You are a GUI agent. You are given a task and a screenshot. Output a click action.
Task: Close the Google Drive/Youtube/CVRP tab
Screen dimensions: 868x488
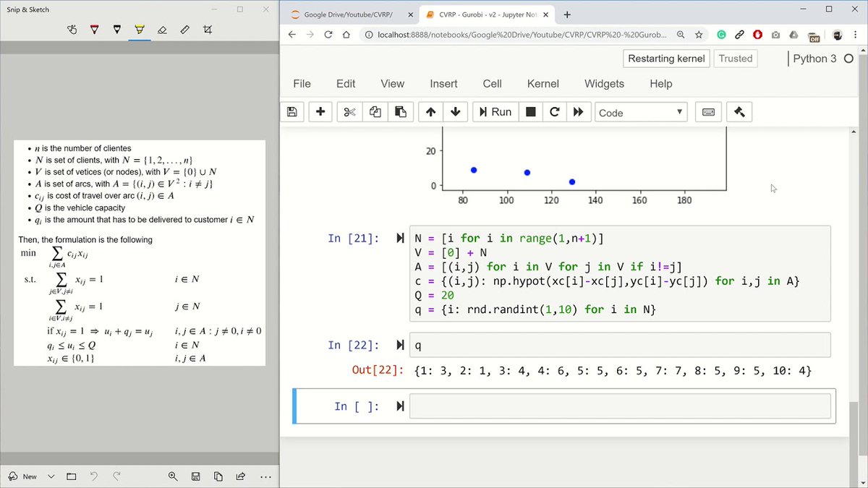pyautogui.click(x=411, y=14)
